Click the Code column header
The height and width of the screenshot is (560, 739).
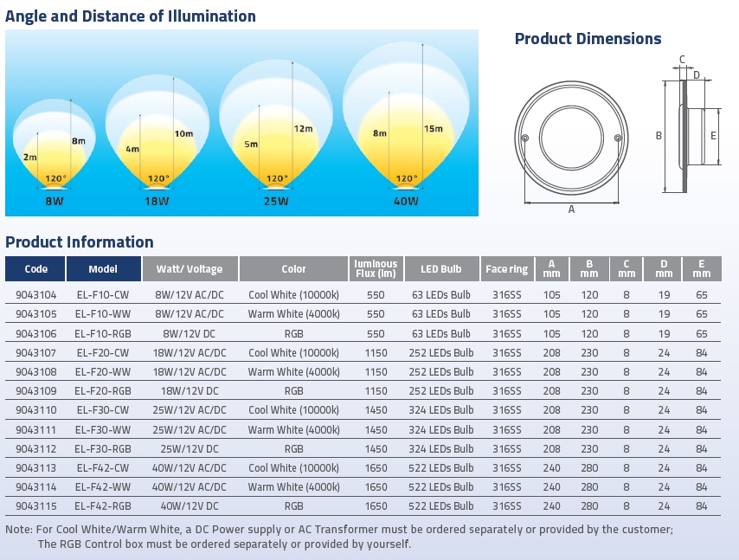pyautogui.click(x=35, y=269)
